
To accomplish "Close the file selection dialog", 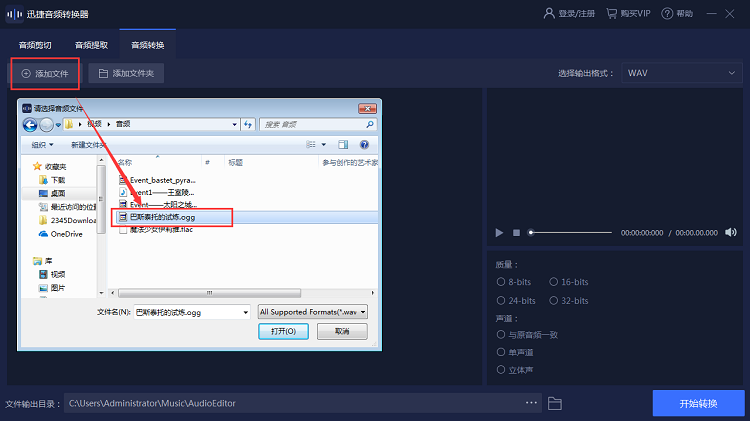I will pos(367,109).
